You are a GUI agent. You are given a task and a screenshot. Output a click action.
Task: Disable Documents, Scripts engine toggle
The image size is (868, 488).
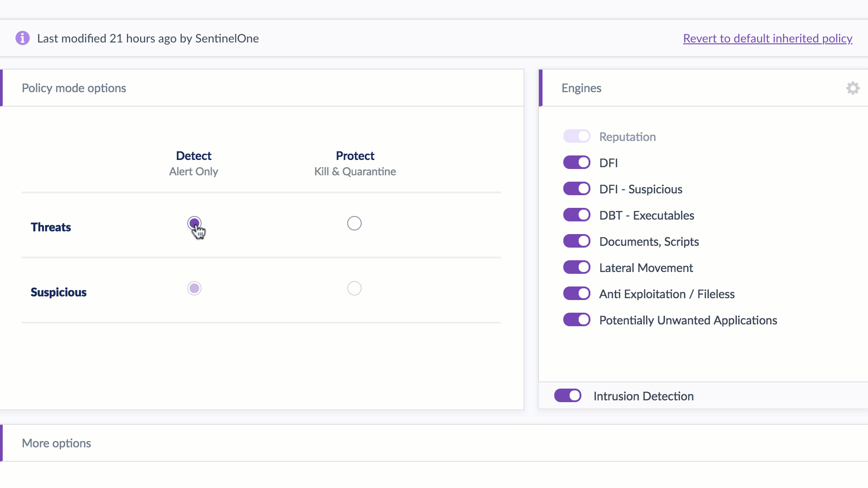tap(576, 241)
